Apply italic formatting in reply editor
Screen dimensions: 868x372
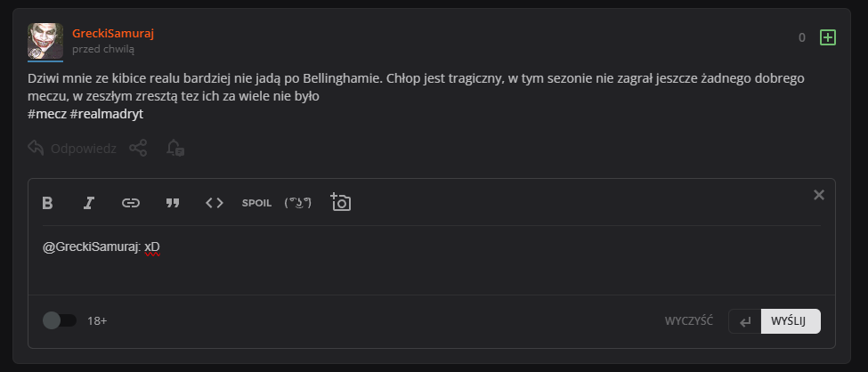click(x=89, y=203)
